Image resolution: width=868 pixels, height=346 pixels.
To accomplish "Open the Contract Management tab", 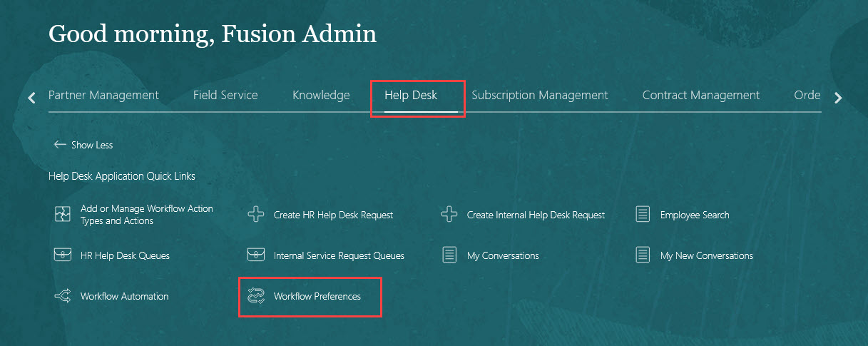I will pos(701,95).
